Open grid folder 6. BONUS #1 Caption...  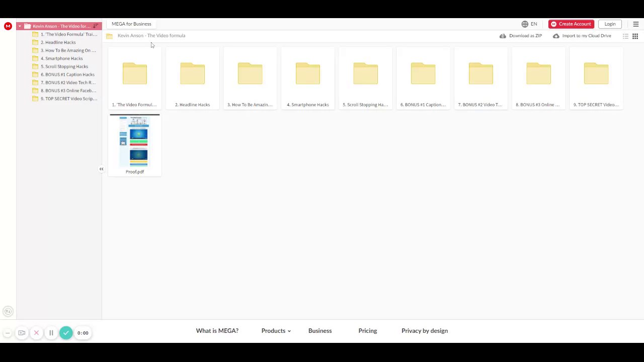coord(423,78)
